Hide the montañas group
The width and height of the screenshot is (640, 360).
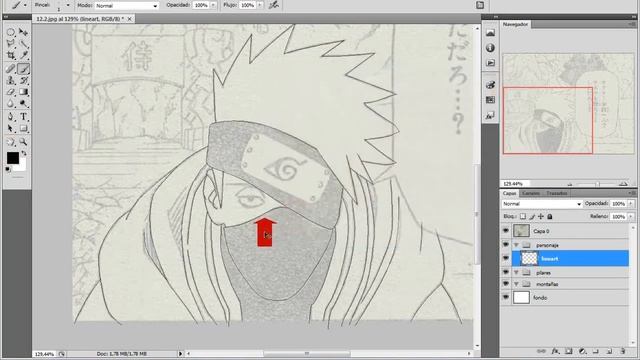tap(506, 284)
